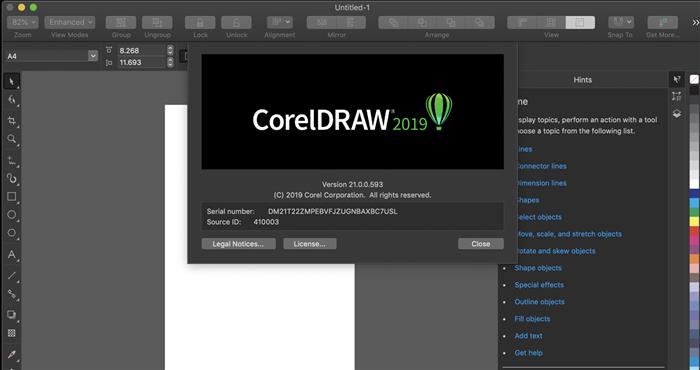Open the A4 page size dropdown

click(x=51, y=56)
